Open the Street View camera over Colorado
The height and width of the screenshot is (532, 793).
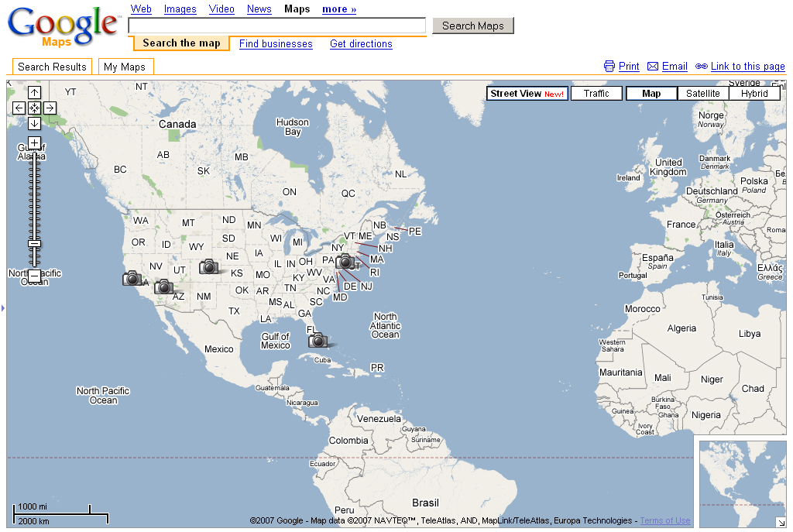[x=209, y=266]
